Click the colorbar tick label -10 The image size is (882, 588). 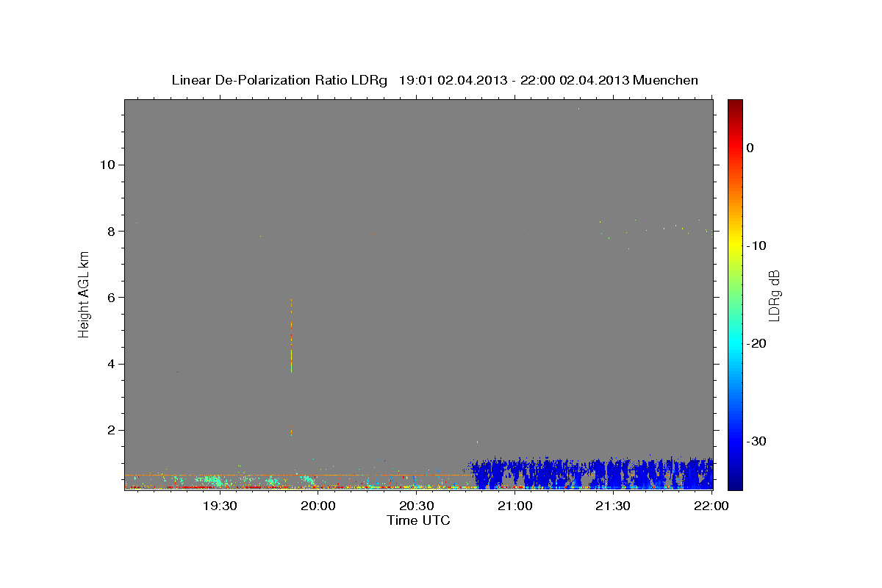756,245
